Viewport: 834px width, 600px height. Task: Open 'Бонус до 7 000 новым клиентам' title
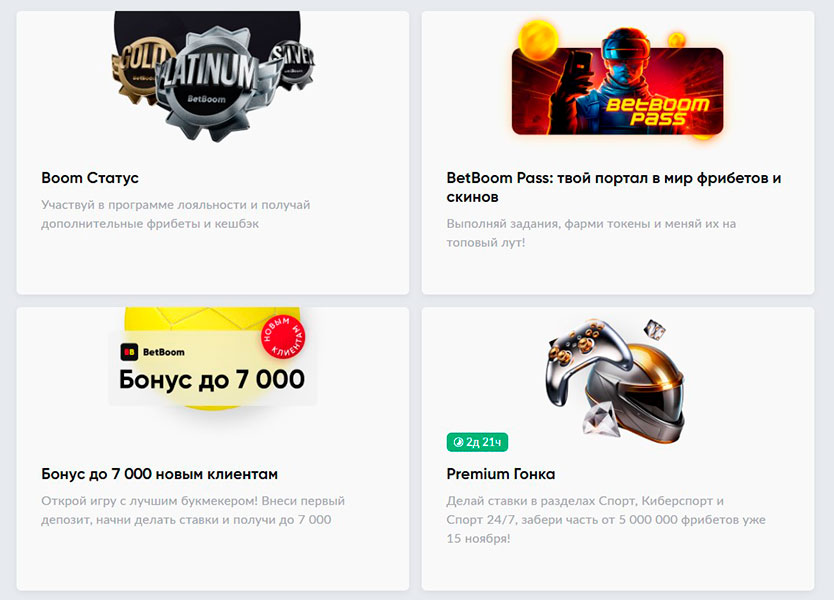[160, 474]
